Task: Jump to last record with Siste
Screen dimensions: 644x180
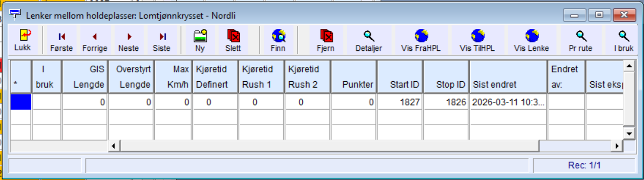Action: click(162, 41)
